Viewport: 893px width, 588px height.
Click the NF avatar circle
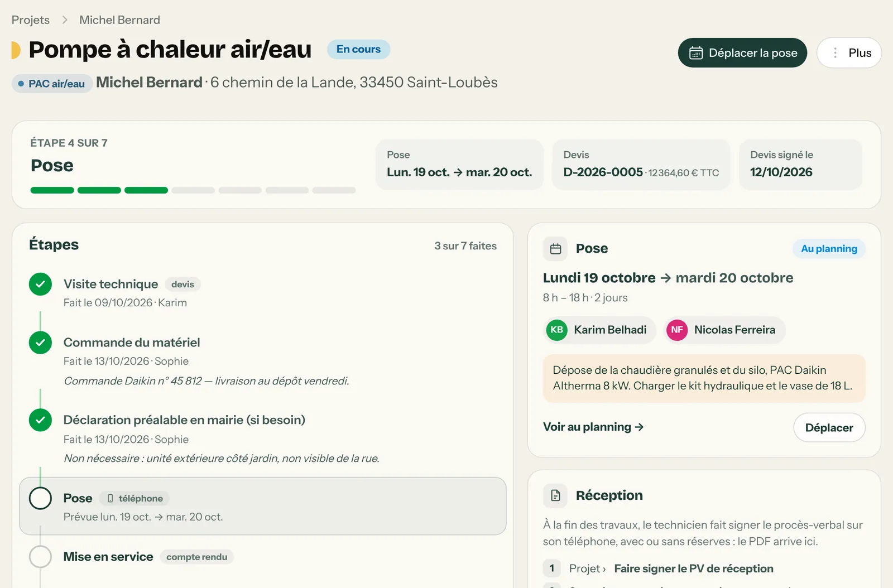(x=677, y=330)
